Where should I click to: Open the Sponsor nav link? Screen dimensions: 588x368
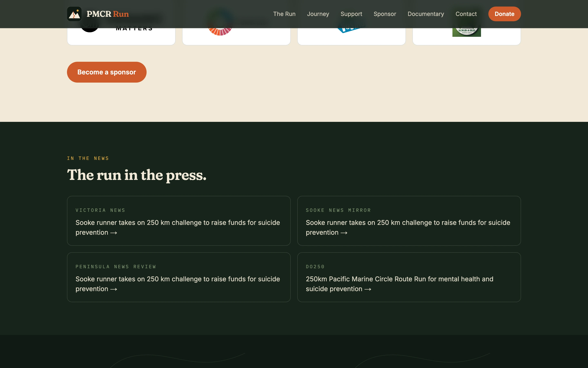pyautogui.click(x=385, y=14)
